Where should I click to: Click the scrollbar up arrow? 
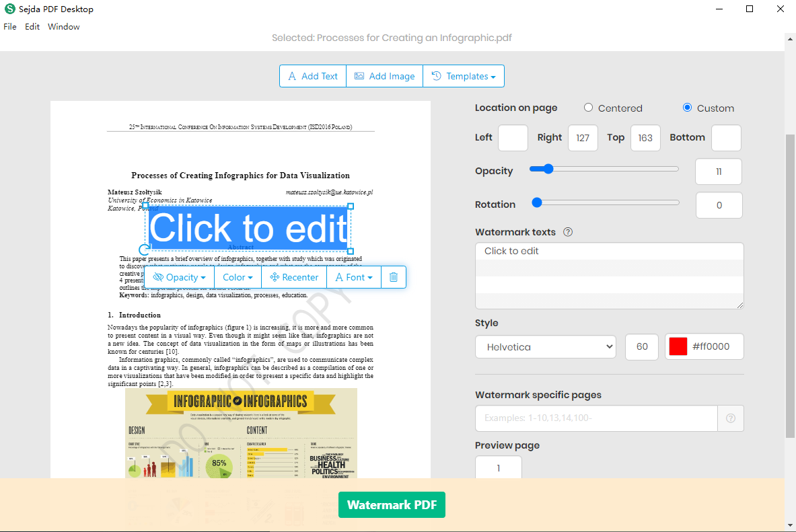point(790,38)
